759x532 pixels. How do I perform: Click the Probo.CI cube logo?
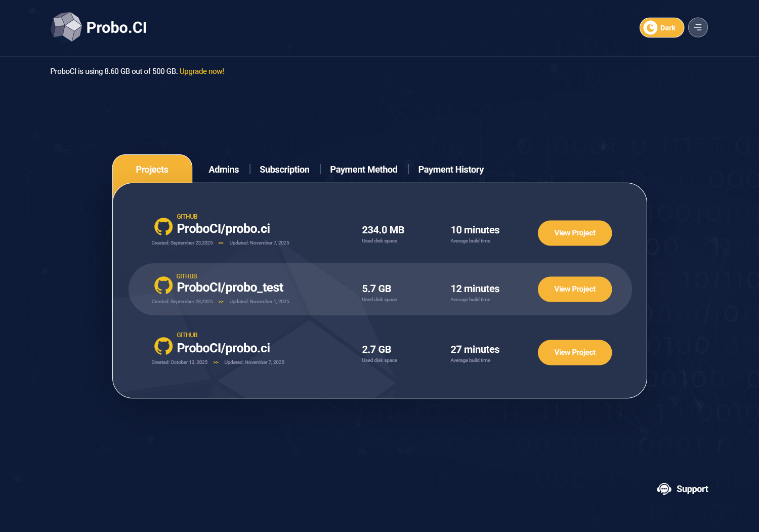66,27
